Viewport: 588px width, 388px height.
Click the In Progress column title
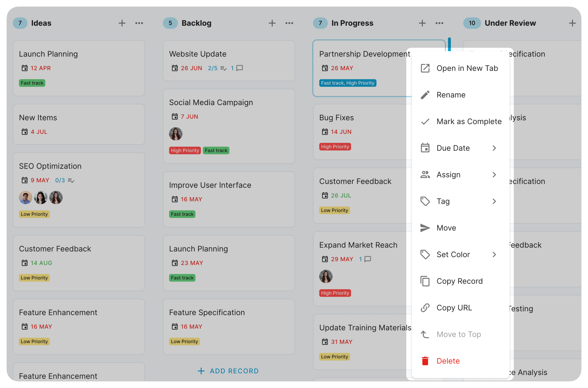pyautogui.click(x=353, y=23)
